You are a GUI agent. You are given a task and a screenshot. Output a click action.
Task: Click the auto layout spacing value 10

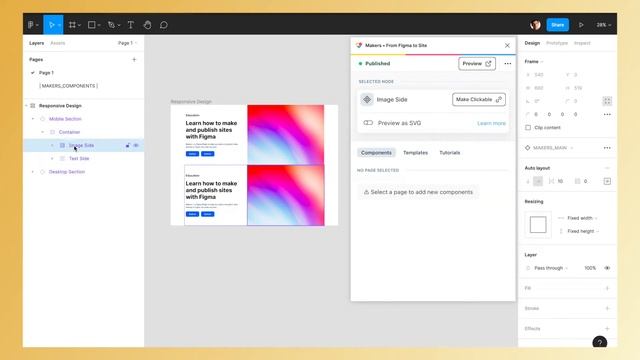(x=560, y=181)
